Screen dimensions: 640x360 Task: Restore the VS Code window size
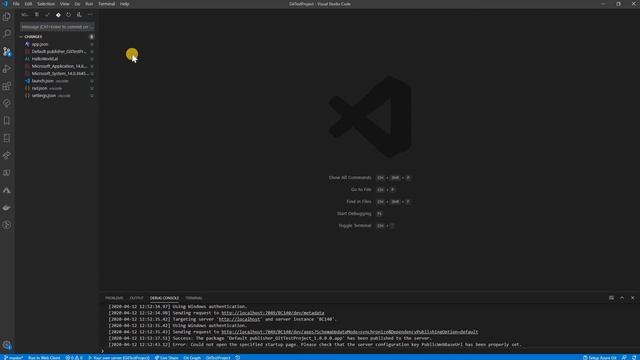[x=618, y=4]
